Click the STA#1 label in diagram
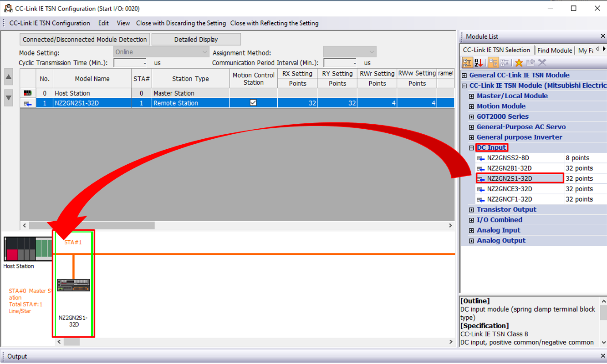Viewport: 607px width, 364px height. pyautogui.click(x=73, y=243)
